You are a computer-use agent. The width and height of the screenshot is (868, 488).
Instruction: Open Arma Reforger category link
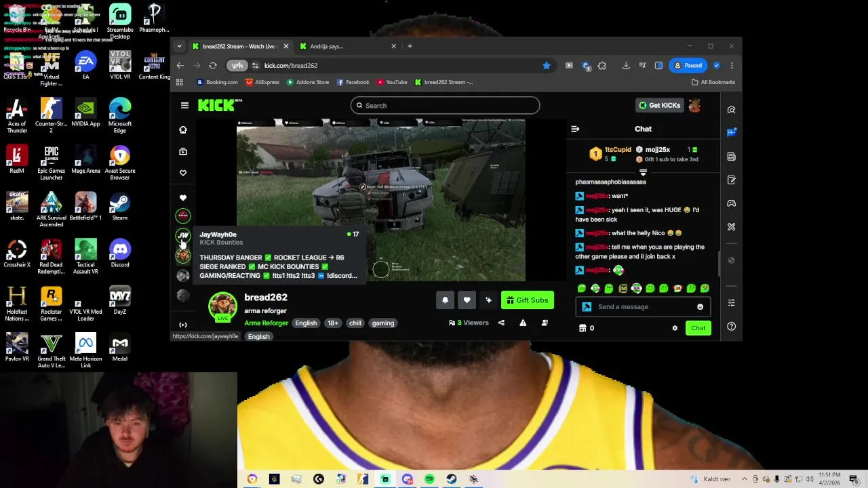coord(266,323)
